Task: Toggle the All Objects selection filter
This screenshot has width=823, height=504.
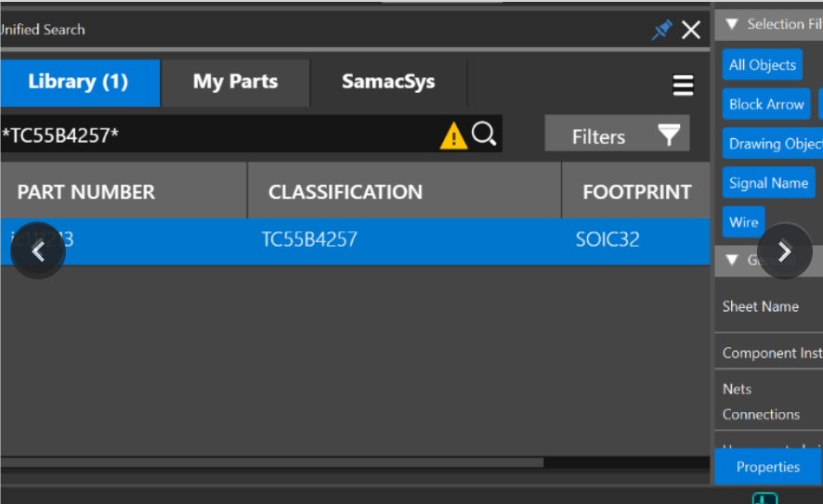Action: pos(762,65)
